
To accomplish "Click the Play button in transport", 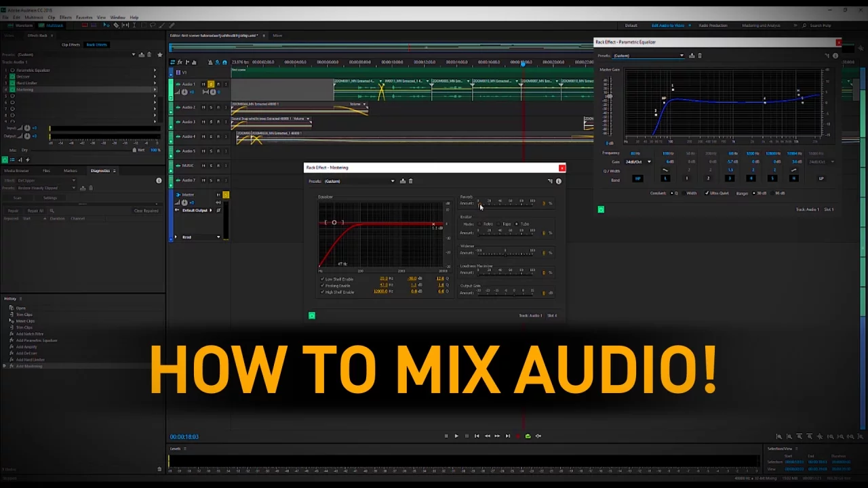I will pyautogui.click(x=456, y=436).
